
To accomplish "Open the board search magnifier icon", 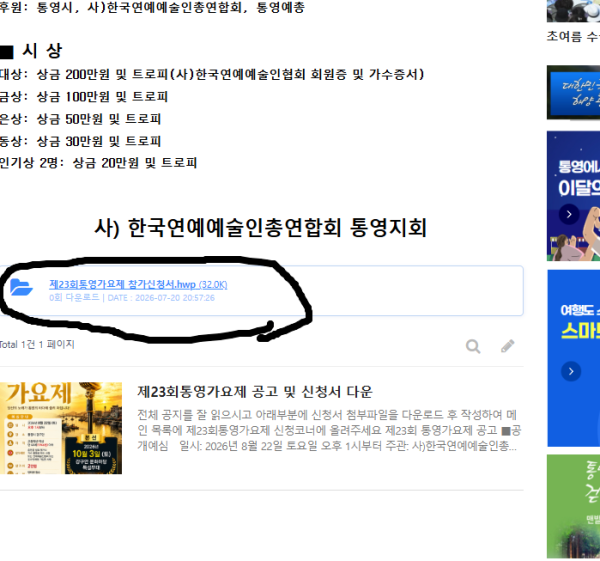I will click(473, 346).
